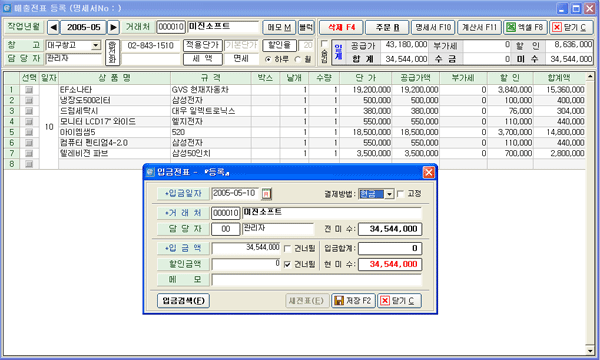The image size is (600, 360).
Task: Click the 상품명 column header
Action: (114, 78)
